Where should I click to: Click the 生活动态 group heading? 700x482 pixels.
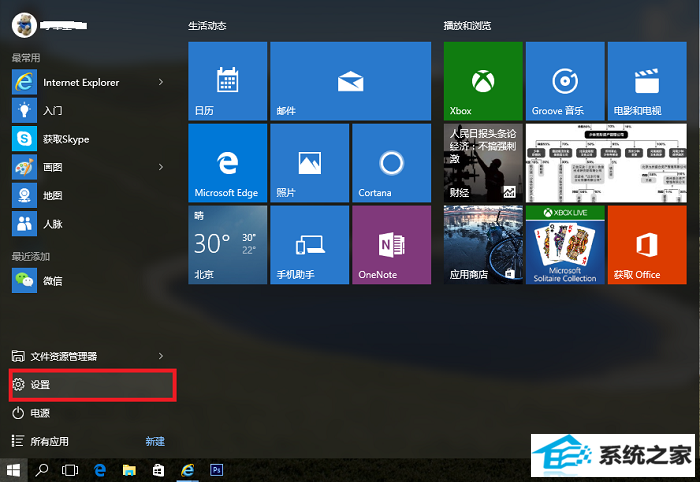point(207,26)
